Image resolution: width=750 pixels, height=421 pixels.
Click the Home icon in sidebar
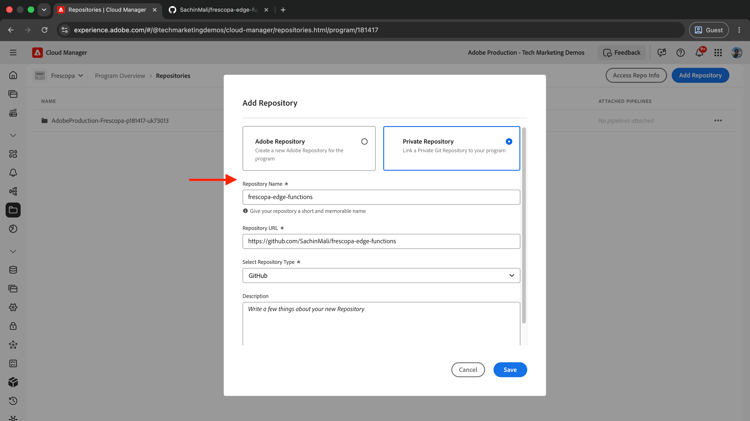[x=13, y=75]
